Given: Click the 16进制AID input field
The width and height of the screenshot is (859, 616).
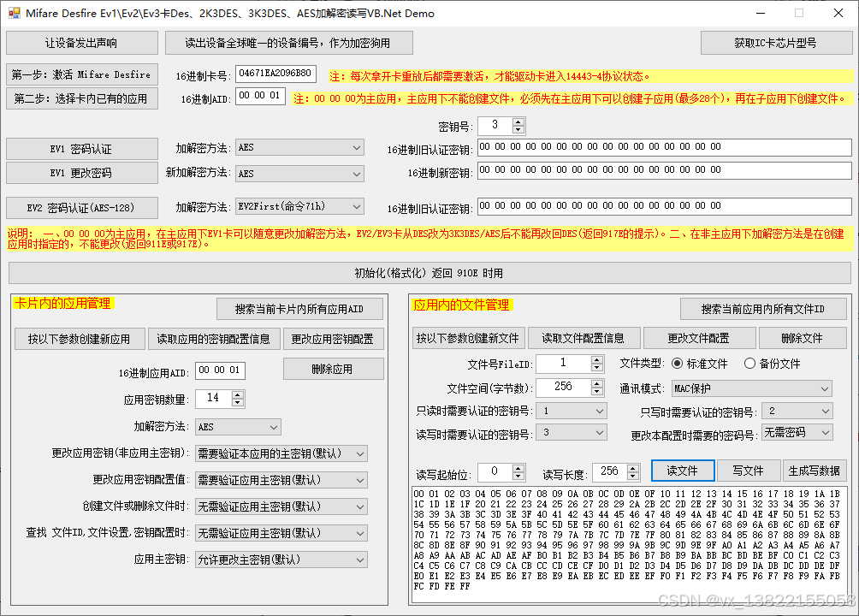Looking at the screenshot, I should point(260,96).
